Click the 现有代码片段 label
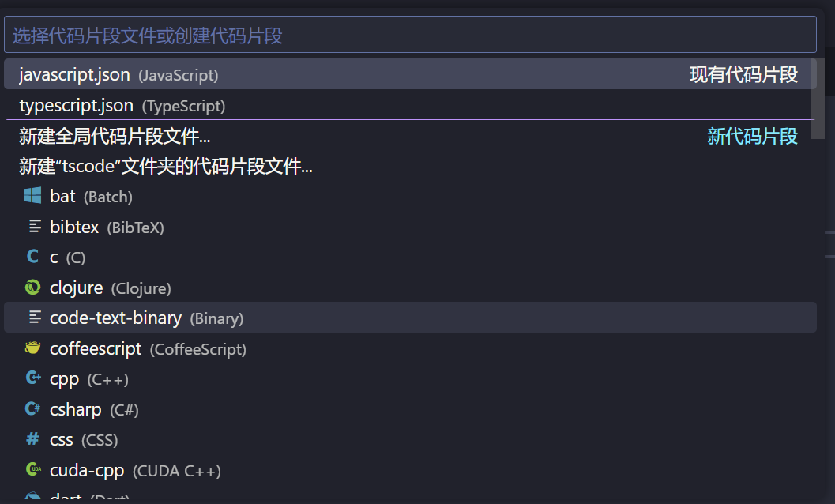835x504 pixels. [x=743, y=74]
